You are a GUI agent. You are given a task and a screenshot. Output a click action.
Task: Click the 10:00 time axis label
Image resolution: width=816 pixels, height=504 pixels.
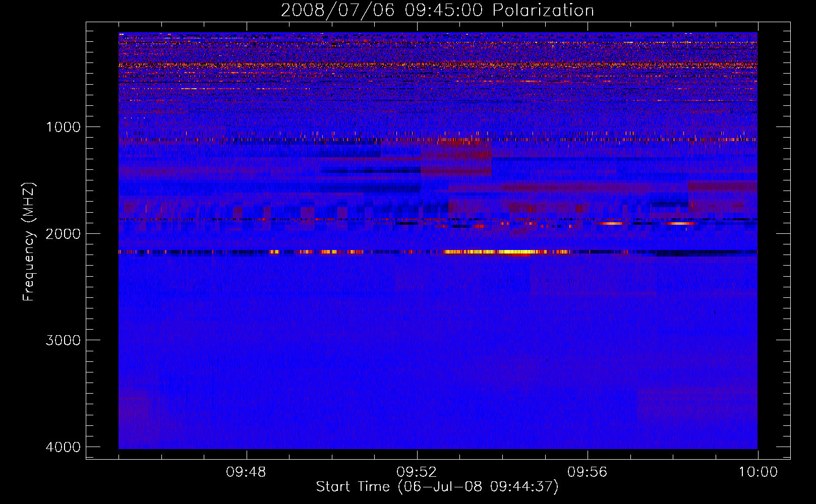pos(758,472)
